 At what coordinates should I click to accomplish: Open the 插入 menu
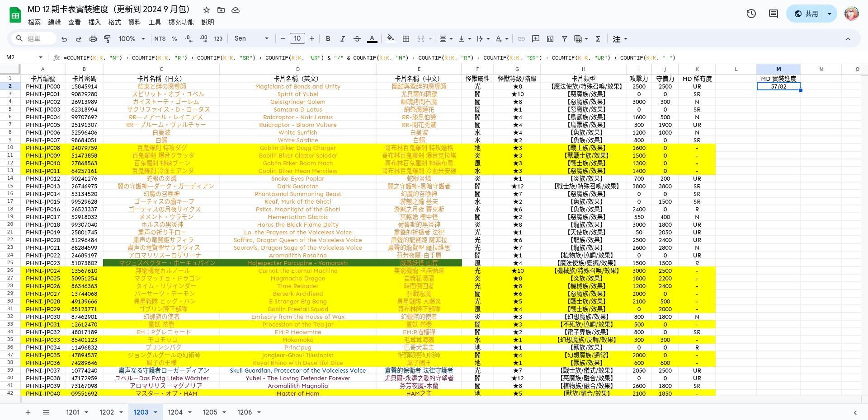point(94,22)
